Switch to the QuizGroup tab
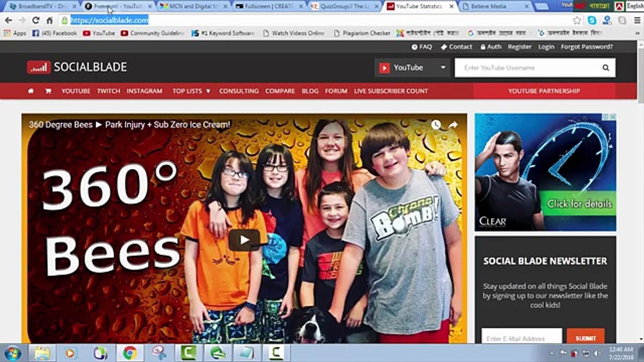 tap(345, 6)
